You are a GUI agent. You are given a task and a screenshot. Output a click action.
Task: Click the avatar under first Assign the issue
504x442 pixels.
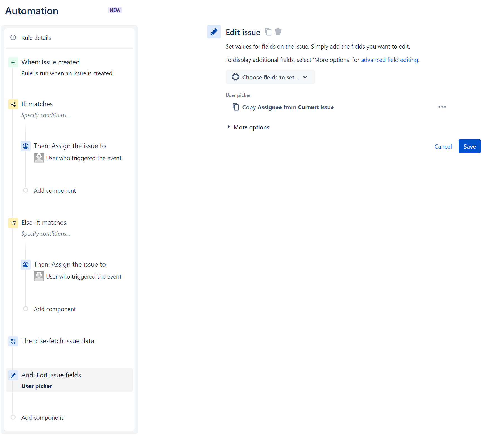point(39,158)
